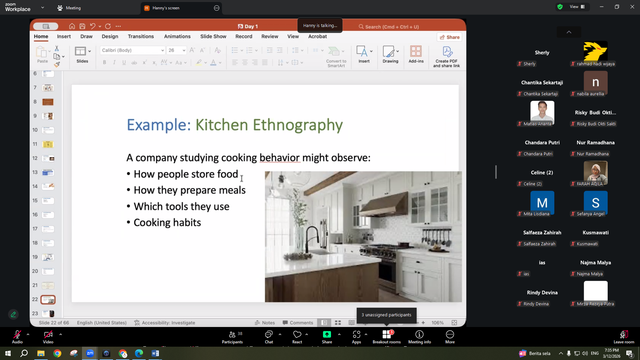Click the Paste clipboard icon
The image size is (640, 360).
[x=41, y=52]
